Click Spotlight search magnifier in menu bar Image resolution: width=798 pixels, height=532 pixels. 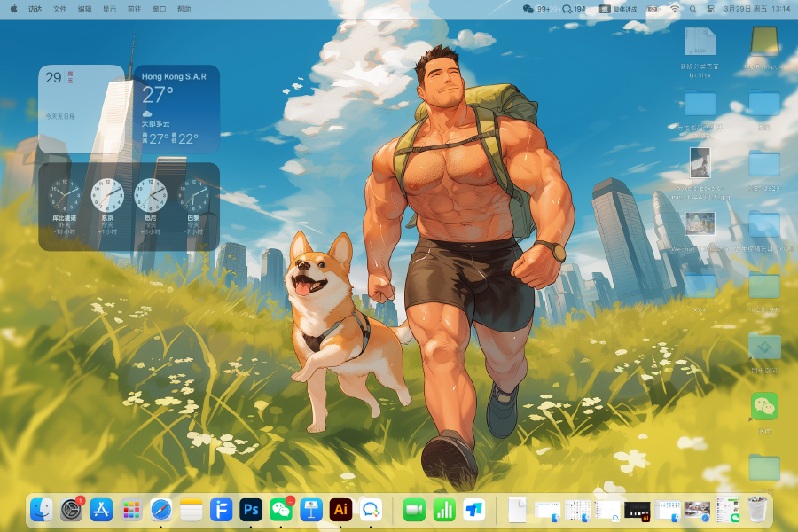click(692, 8)
